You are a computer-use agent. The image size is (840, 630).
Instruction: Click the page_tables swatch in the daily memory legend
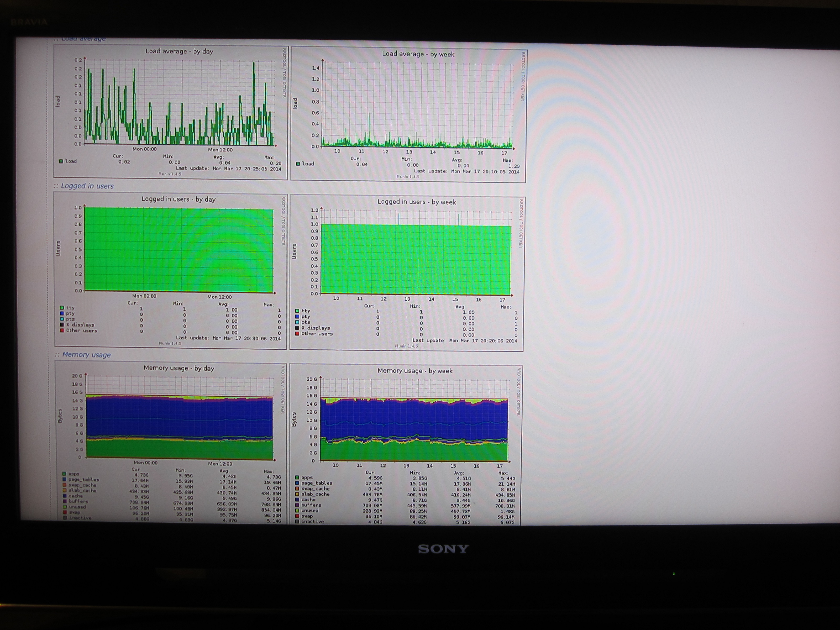coord(64,480)
